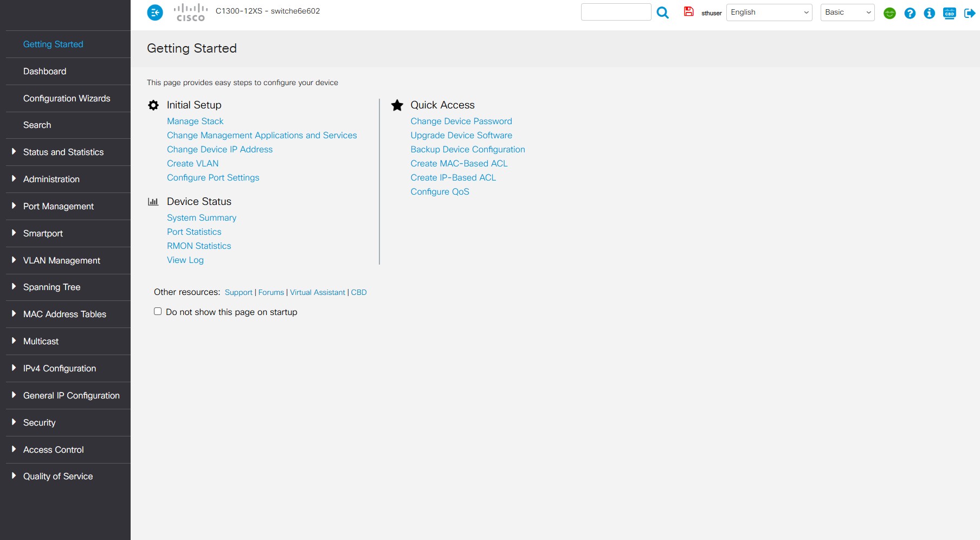Open the Basic display mode dropdown

[847, 12]
